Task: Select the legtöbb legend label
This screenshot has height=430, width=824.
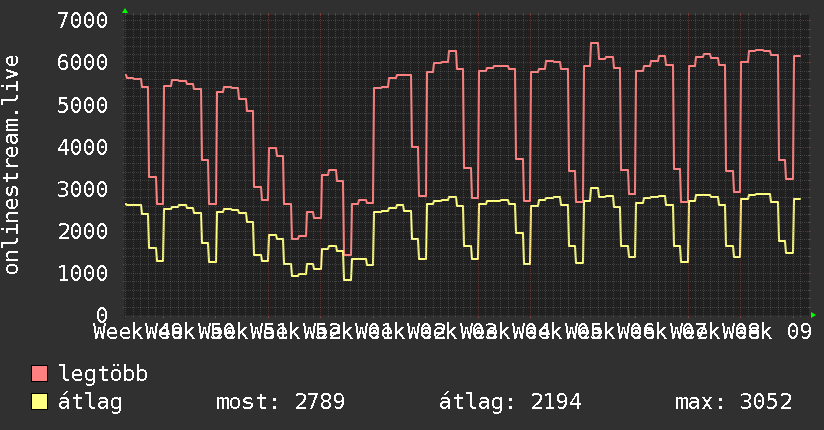Action: (x=103, y=373)
